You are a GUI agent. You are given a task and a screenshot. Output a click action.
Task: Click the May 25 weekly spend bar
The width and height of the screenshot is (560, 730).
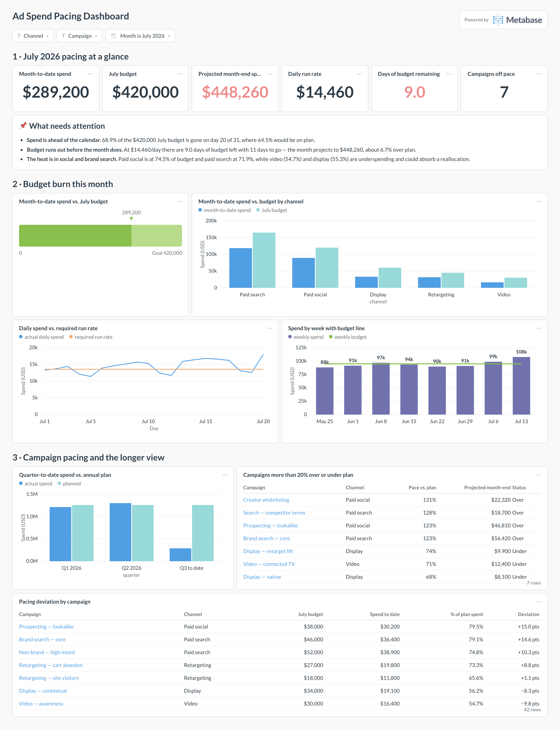point(325,391)
